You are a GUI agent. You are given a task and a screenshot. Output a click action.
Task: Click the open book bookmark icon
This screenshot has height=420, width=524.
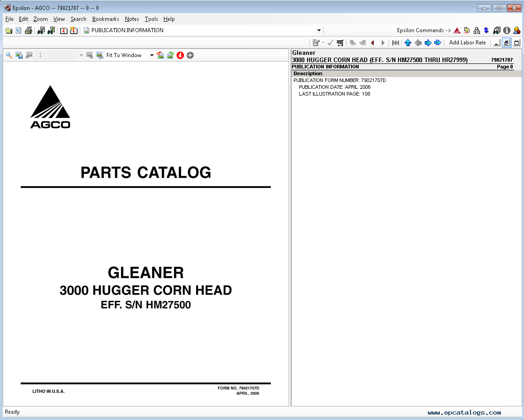tap(63, 30)
